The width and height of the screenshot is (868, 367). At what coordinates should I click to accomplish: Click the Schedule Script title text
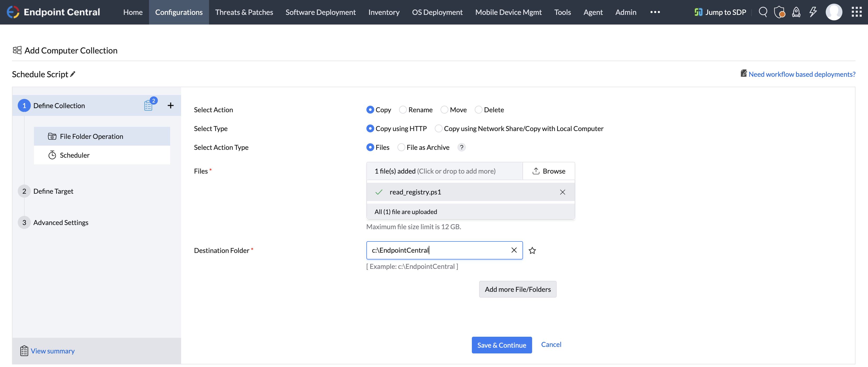40,74
